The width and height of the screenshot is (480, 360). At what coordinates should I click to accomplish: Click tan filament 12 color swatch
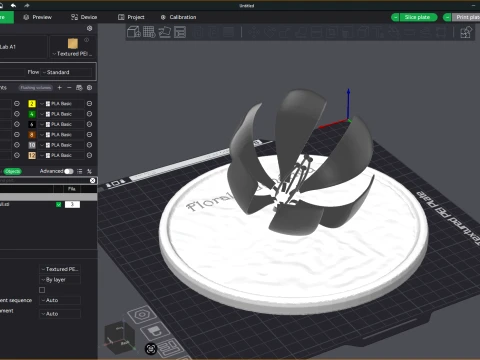tap(32, 155)
